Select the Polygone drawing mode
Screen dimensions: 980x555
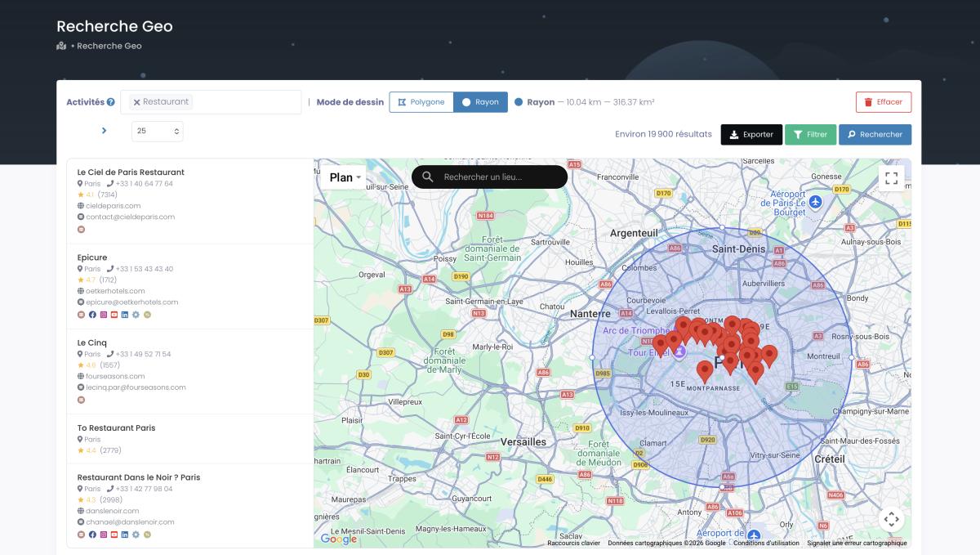[421, 102]
